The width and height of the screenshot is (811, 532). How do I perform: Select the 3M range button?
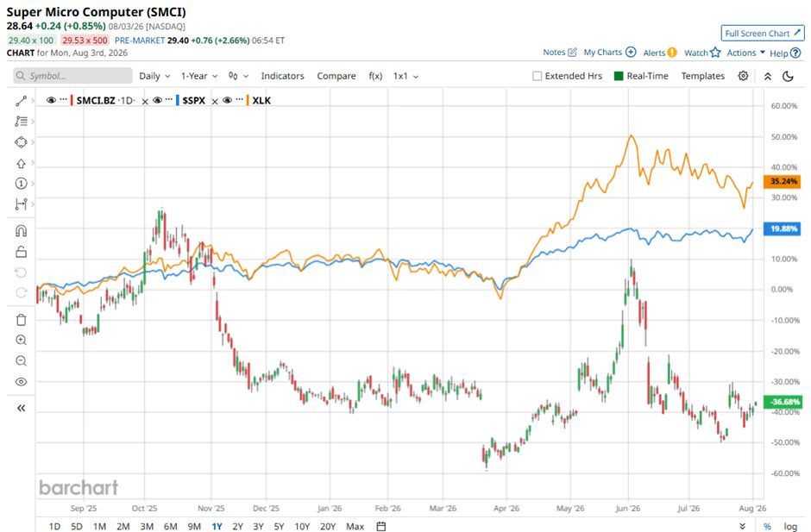[147, 526]
